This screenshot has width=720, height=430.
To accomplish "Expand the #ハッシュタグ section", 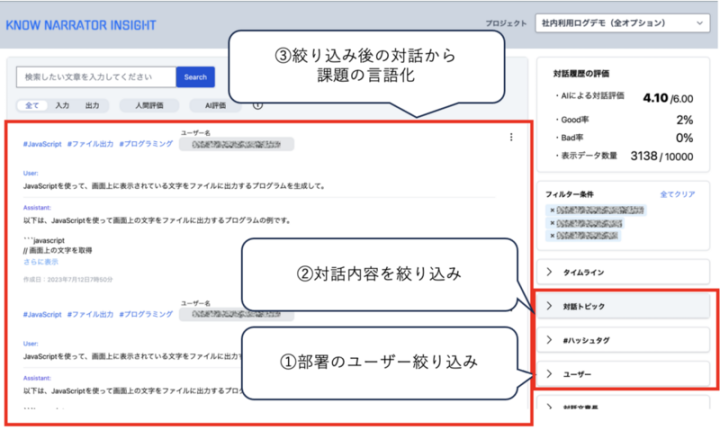I will click(626, 340).
